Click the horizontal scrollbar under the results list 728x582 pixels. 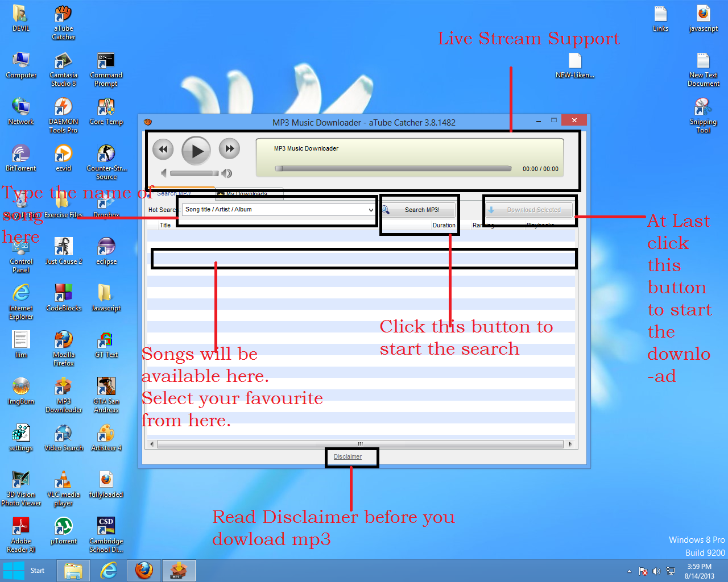coord(361,443)
